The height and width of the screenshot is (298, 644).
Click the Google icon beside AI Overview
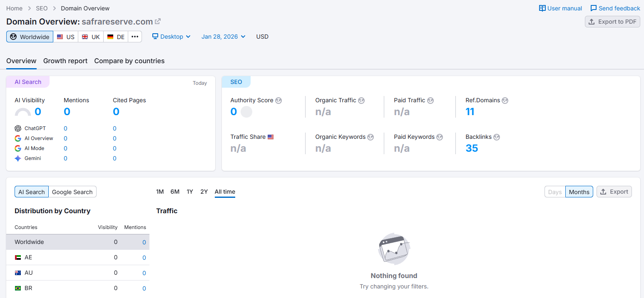pos(18,138)
